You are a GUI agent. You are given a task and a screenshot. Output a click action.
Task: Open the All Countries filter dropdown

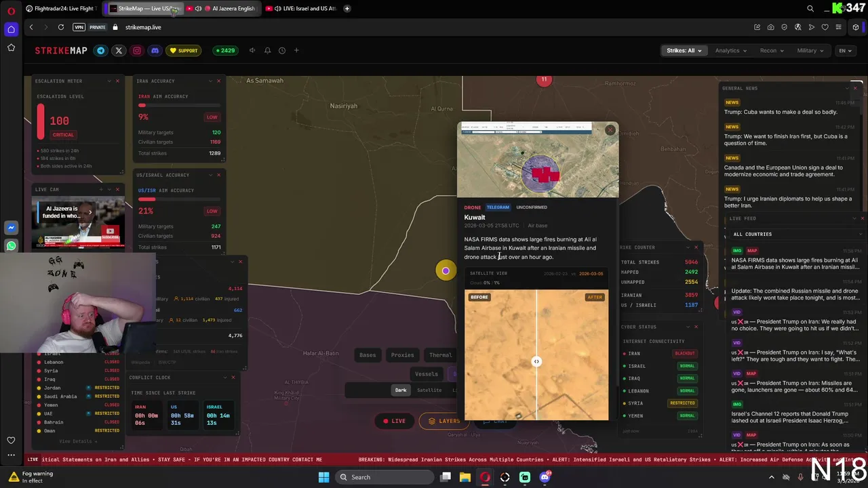click(797, 234)
